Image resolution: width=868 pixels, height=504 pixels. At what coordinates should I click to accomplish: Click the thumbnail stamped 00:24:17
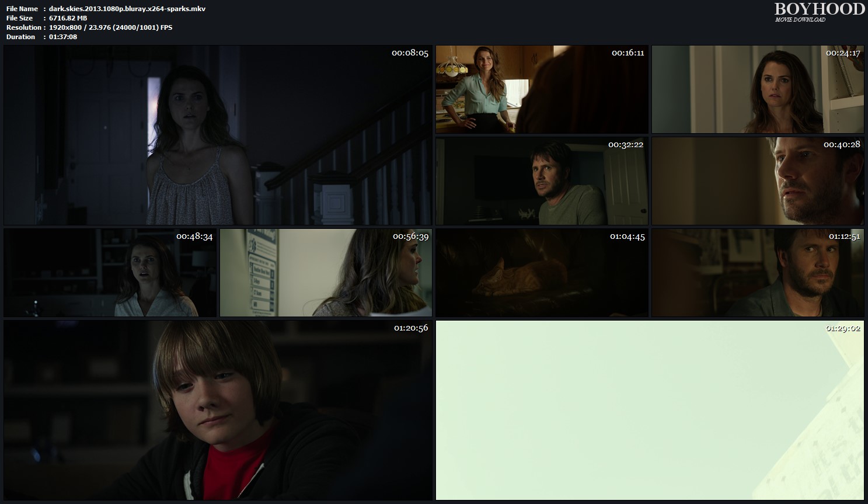coord(758,89)
